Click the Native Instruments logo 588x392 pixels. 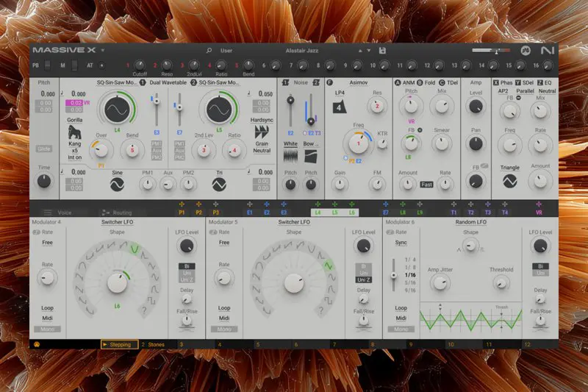click(546, 51)
